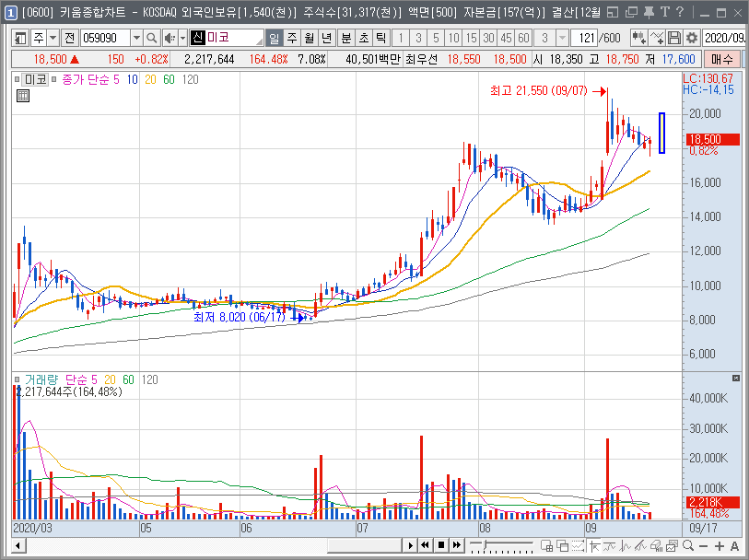749x560 pixels.
Task: Click the stock code input field 059090
Action: [x=106, y=38]
